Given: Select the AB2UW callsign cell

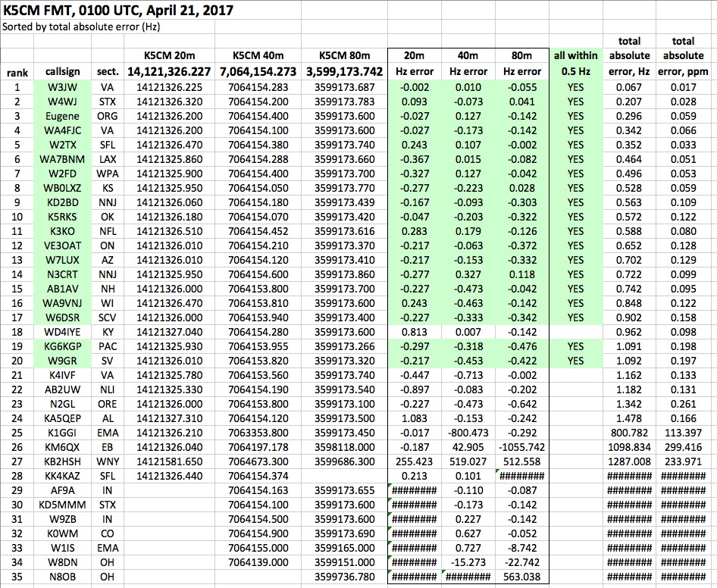Looking at the screenshot, I should point(63,389).
